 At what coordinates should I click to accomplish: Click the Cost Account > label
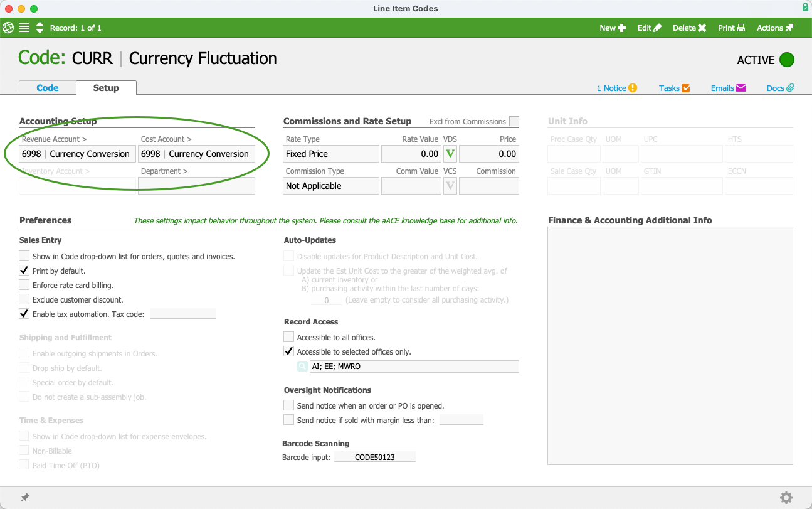click(166, 139)
